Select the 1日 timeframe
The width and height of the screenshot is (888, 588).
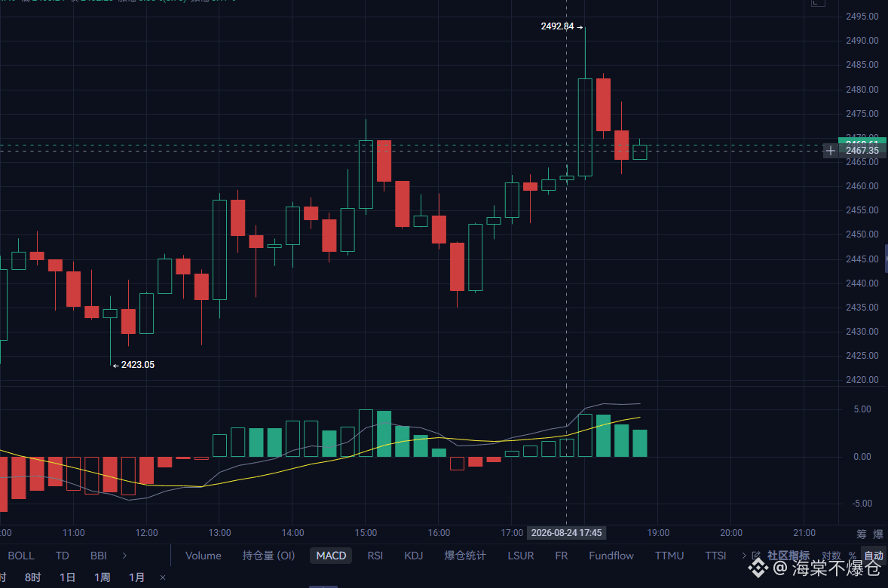tap(67, 577)
